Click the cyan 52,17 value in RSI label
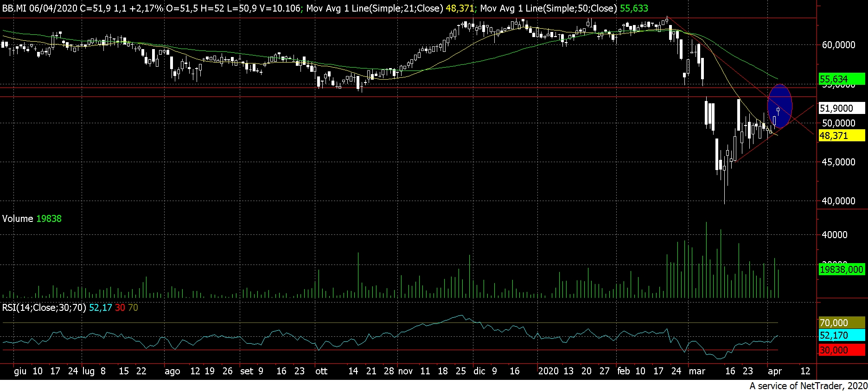The height and width of the screenshot is (391, 868). coord(101,308)
